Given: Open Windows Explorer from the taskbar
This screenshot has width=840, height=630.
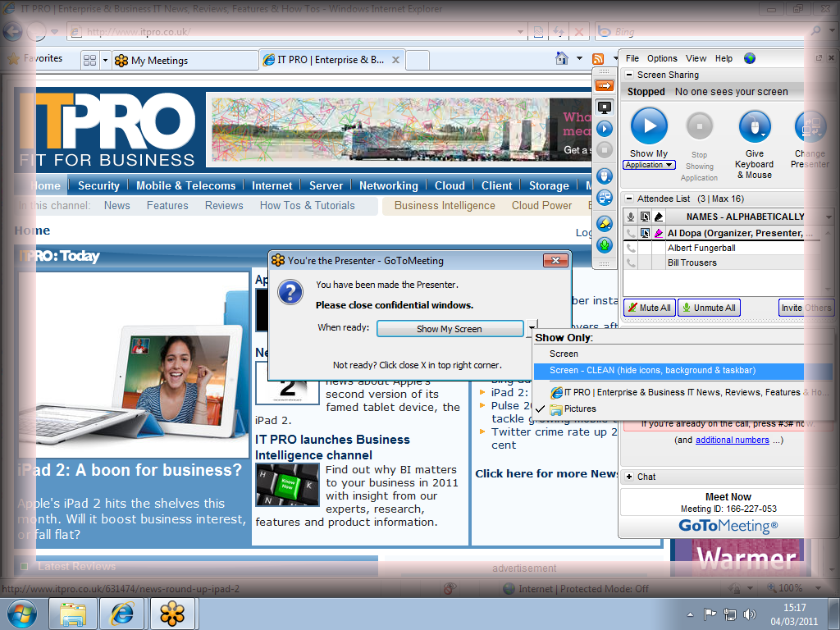Looking at the screenshot, I should click(73, 614).
